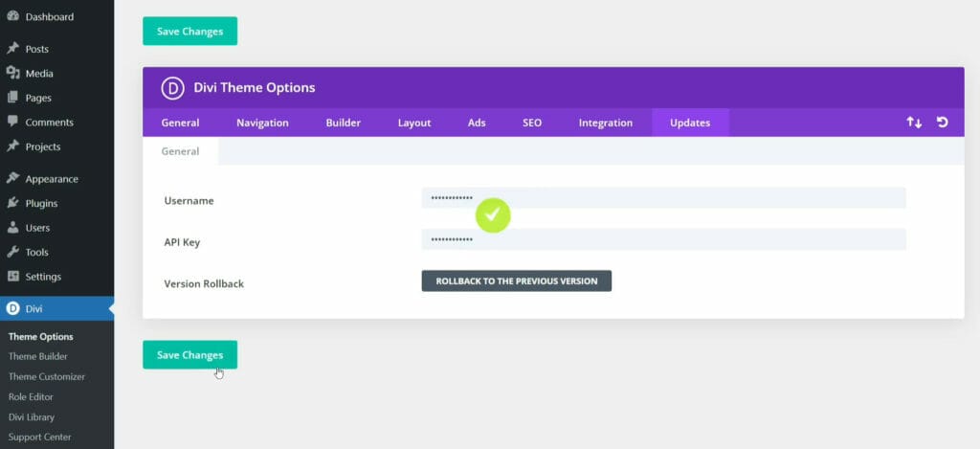Screen dimensions: 980x449
Task: Click the Posts pin icon
Action: [x=12, y=48]
